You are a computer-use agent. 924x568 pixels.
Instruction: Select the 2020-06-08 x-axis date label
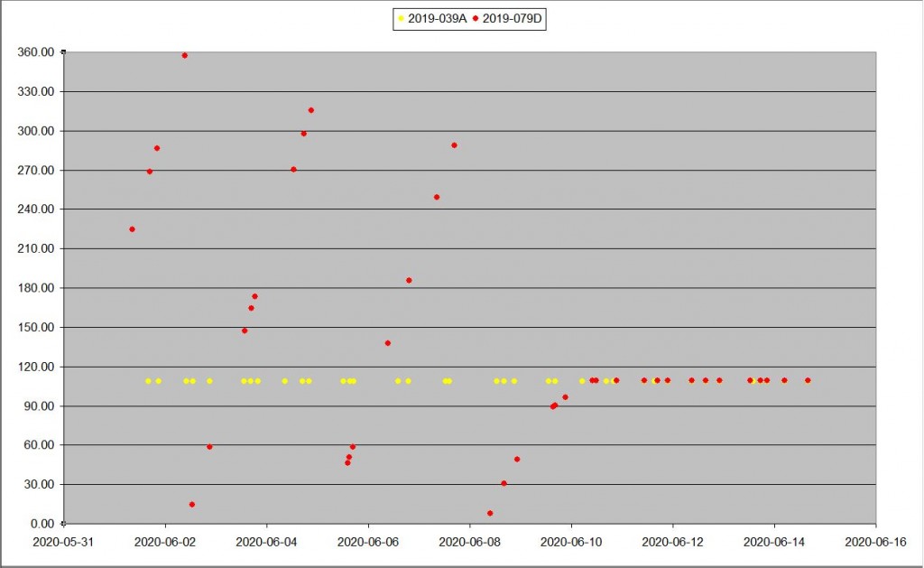469,543
